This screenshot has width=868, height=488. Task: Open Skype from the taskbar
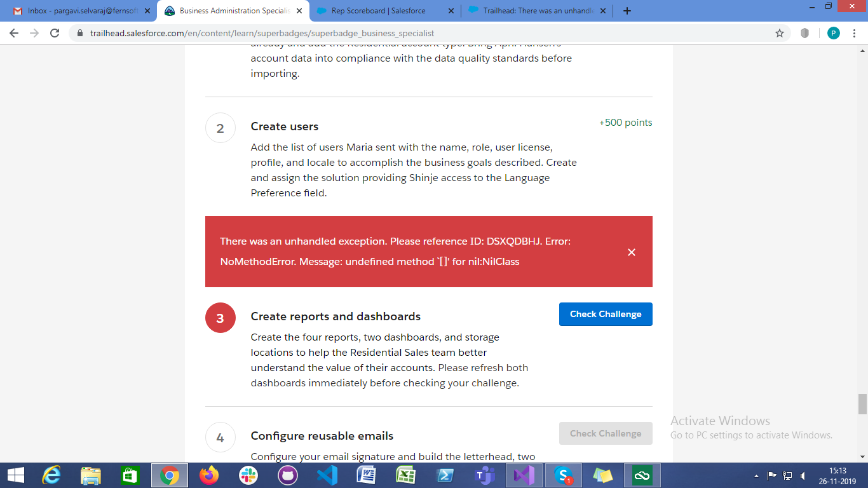point(564,475)
